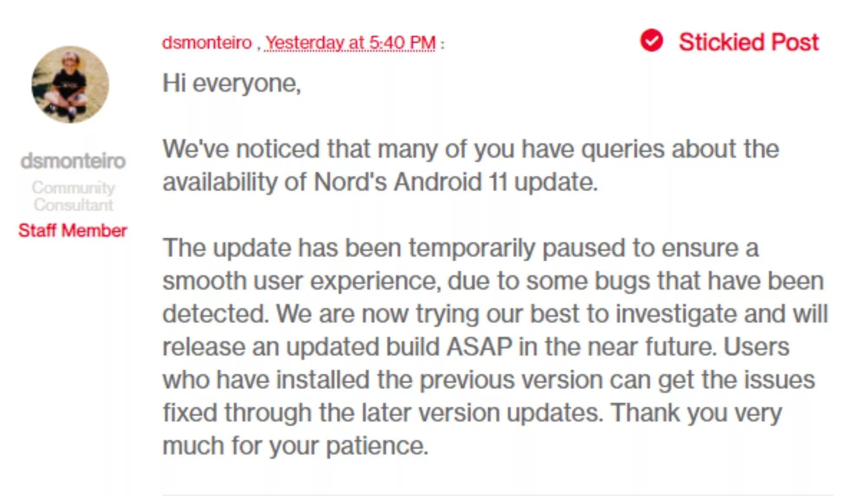Screen dimensions: 868x496
Task: Click the Yesterday at 5:40 PM timestamp
Action: tap(350, 42)
